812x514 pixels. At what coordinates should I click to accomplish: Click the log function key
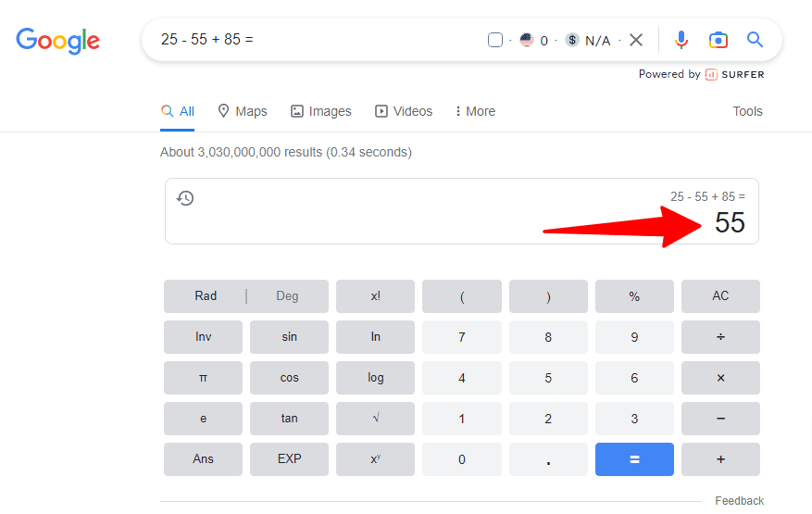pos(376,378)
